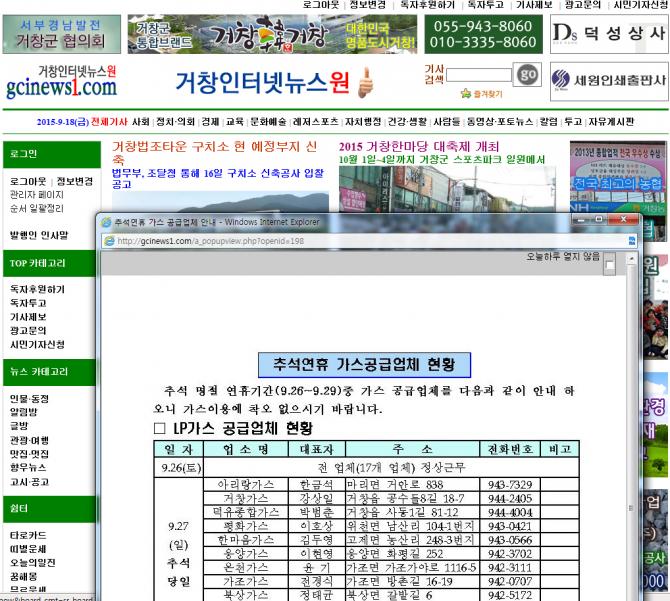The height and width of the screenshot is (601, 670).
Task: Open 알림방 news category
Action: [x=24, y=412]
